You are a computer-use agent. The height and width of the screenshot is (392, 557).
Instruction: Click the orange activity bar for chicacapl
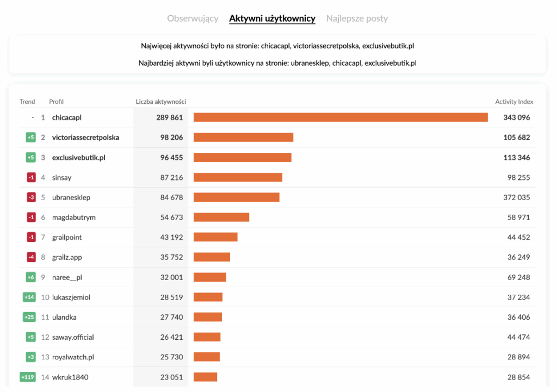(x=341, y=117)
